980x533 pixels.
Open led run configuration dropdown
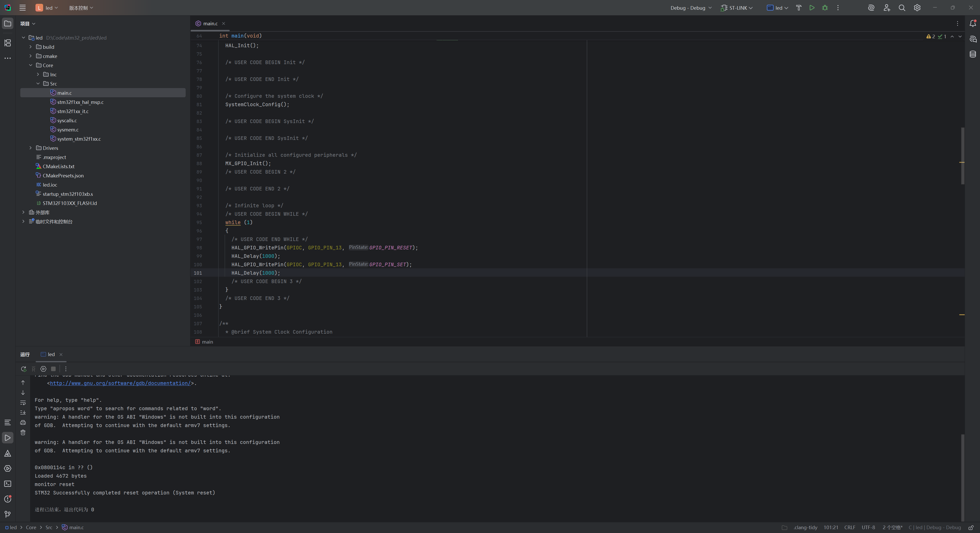[x=777, y=8]
